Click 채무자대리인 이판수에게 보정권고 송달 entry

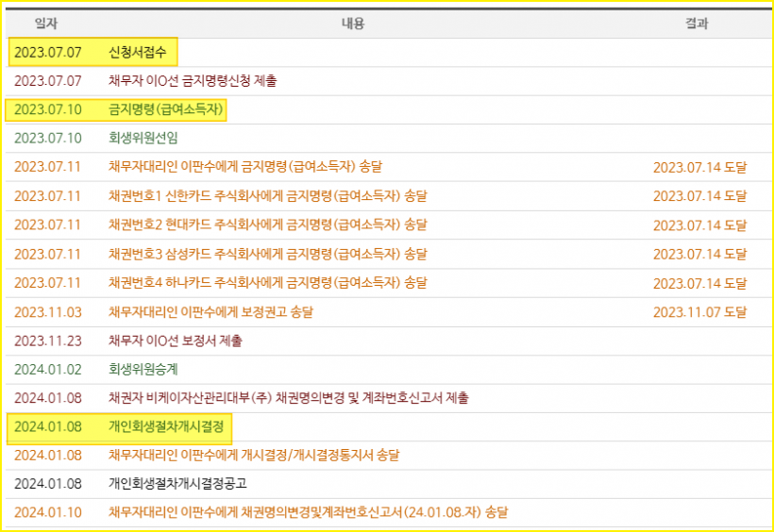[x=210, y=312]
